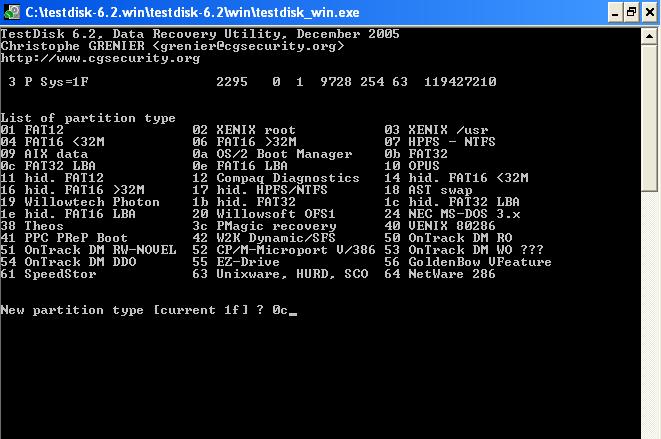Click the '11 hid. FAT12' entry
661x439 pixels.
pyautogui.click(x=52, y=178)
